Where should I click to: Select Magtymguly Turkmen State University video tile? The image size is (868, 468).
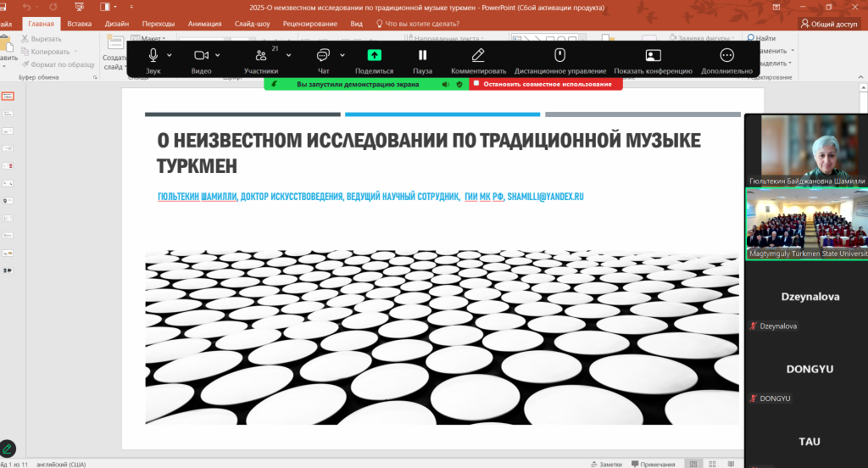tap(807, 224)
